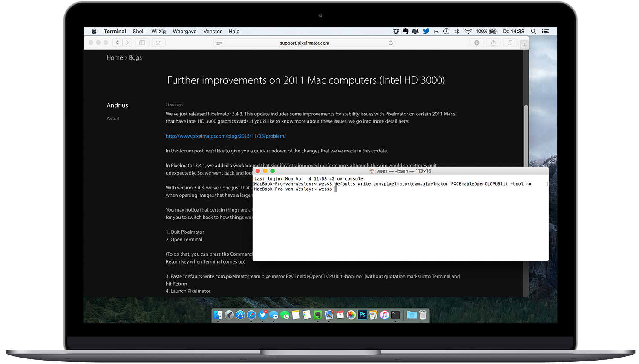Image resolution: width=639 pixels, height=364 pixels.
Task: Click the post title 'Further improvements on 2011 Mac computers'
Action: click(306, 80)
